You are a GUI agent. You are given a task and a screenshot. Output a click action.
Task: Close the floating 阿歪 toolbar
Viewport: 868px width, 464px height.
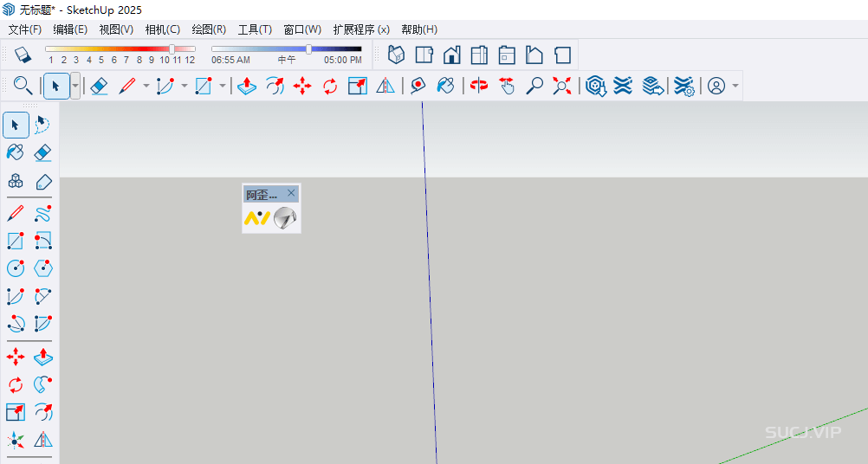click(x=291, y=194)
